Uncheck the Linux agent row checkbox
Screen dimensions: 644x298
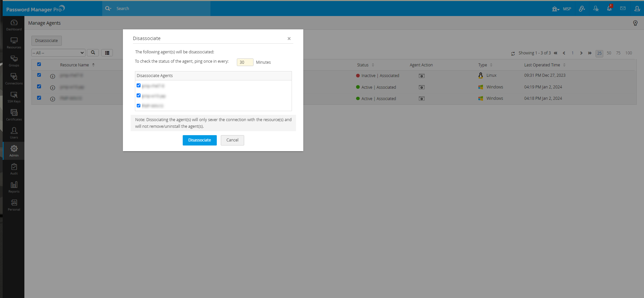(39, 75)
